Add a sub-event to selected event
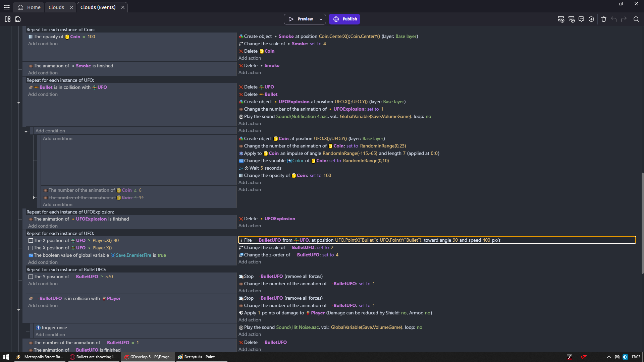This screenshot has height=362, width=644. tap(571, 19)
